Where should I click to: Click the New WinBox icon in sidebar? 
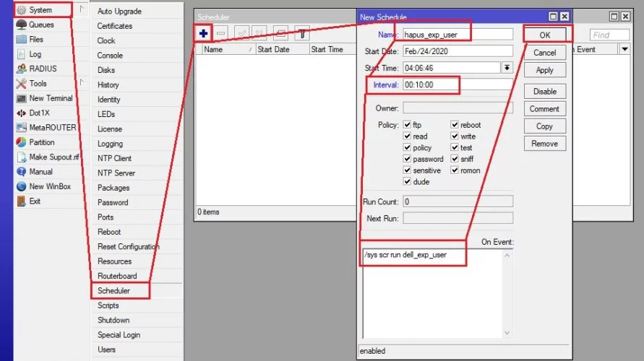pyautogui.click(x=22, y=187)
